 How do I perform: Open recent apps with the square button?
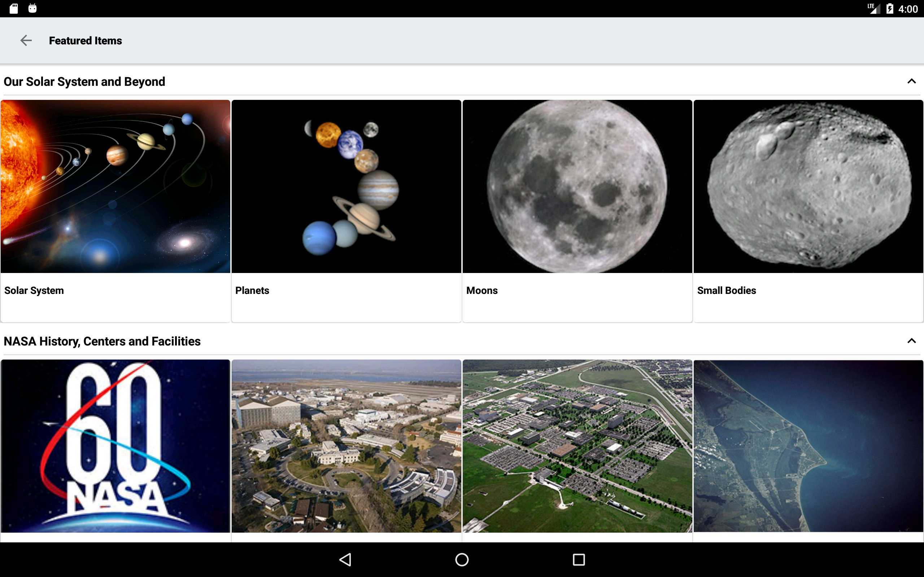(x=578, y=559)
